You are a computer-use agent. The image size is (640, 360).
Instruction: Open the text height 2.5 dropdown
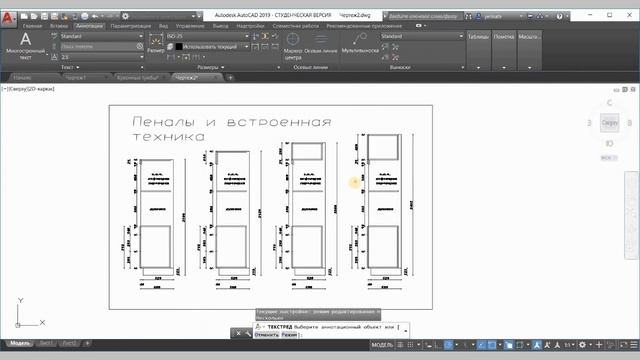102,57
